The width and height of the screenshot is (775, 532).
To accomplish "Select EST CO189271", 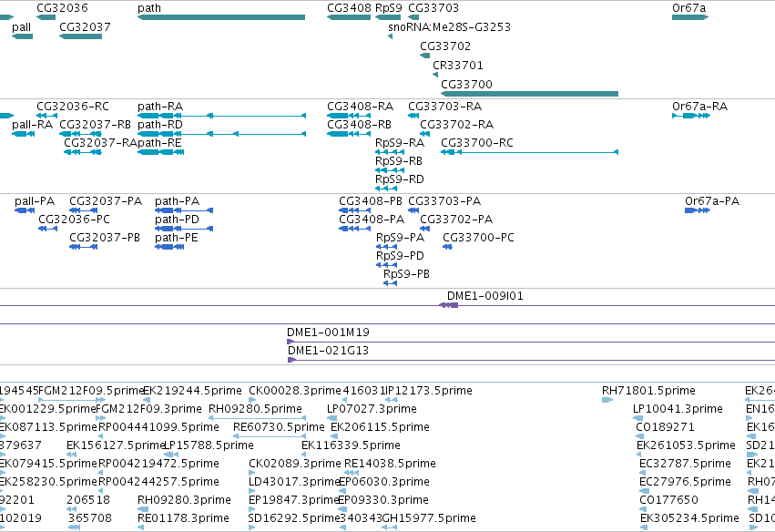I will tap(665, 427).
